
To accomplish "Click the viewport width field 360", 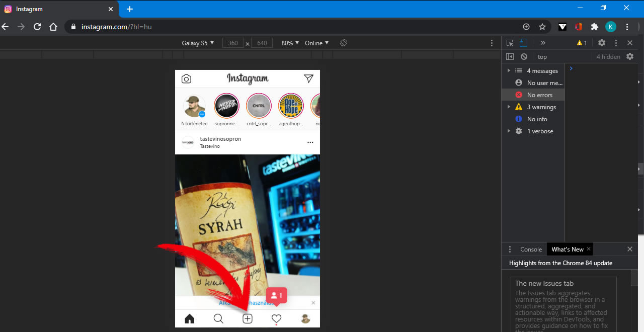I will point(233,43).
